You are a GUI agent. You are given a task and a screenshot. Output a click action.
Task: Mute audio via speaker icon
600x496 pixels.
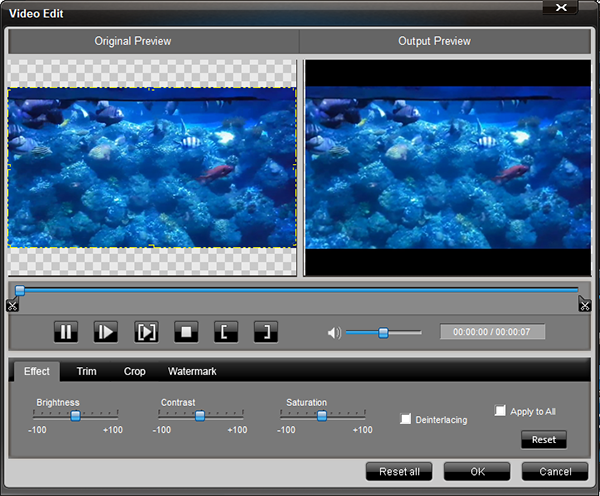pyautogui.click(x=334, y=333)
